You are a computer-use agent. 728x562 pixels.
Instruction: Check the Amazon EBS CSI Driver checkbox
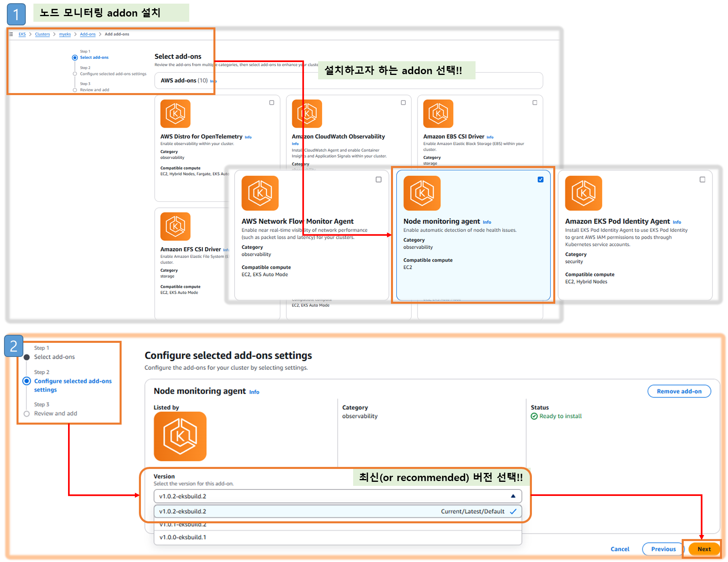click(535, 103)
